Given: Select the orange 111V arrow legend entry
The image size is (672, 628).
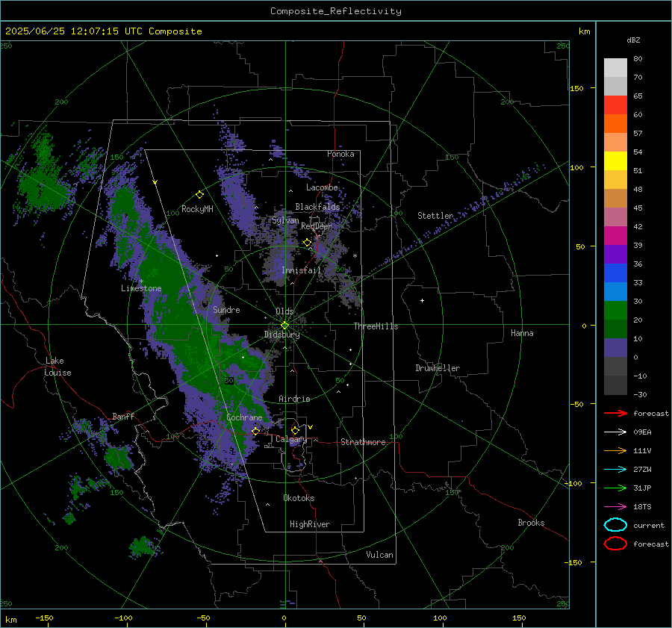Looking at the screenshot, I should [x=615, y=450].
